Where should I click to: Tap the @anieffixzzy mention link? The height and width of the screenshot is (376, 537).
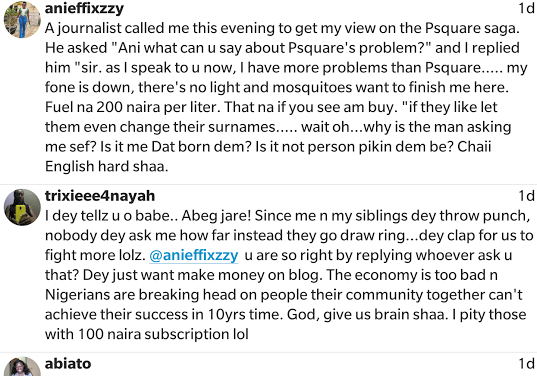click(x=194, y=255)
